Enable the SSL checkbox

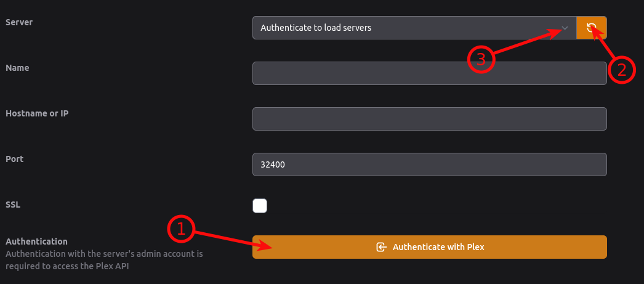click(260, 206)
